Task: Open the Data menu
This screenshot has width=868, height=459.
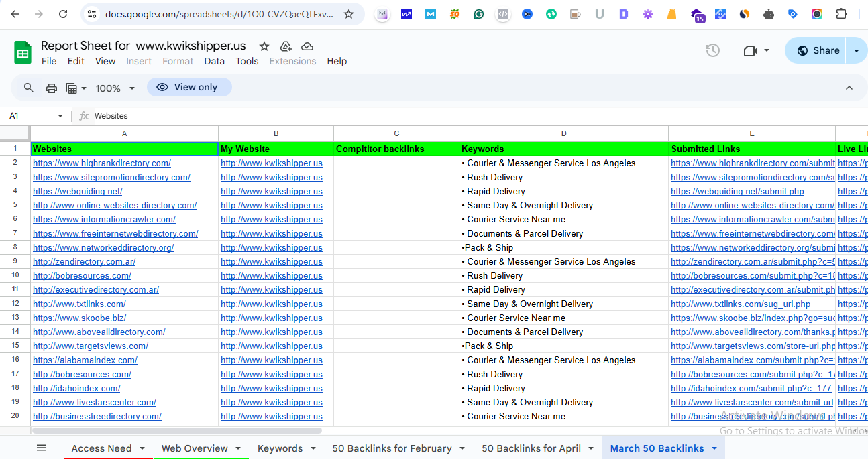Action: pos(215,61)
